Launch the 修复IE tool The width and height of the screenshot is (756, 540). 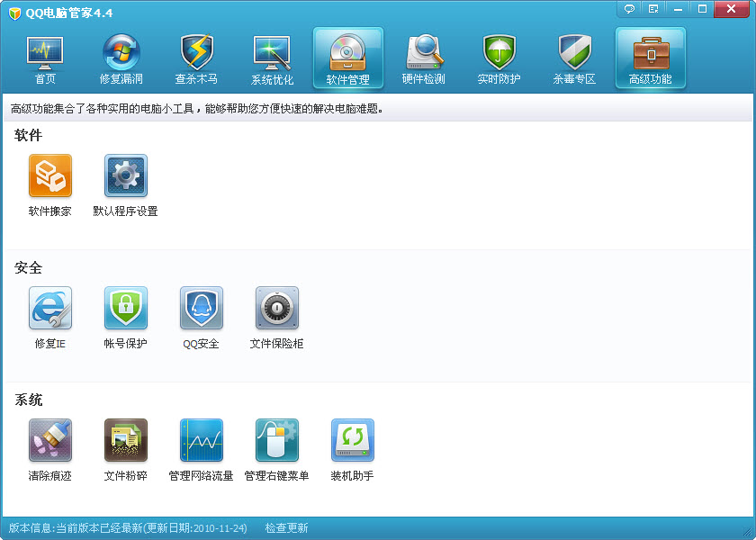50,308
